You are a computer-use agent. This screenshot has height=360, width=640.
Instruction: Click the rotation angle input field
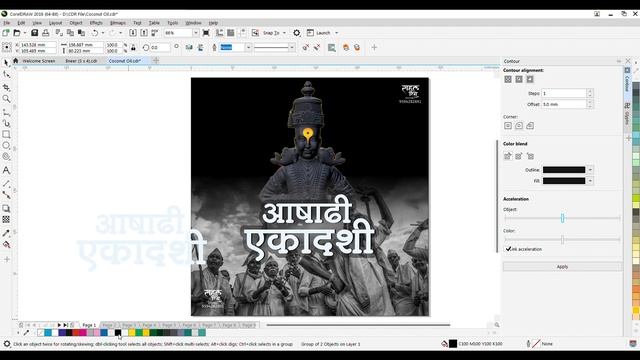[x=160, y=48]
